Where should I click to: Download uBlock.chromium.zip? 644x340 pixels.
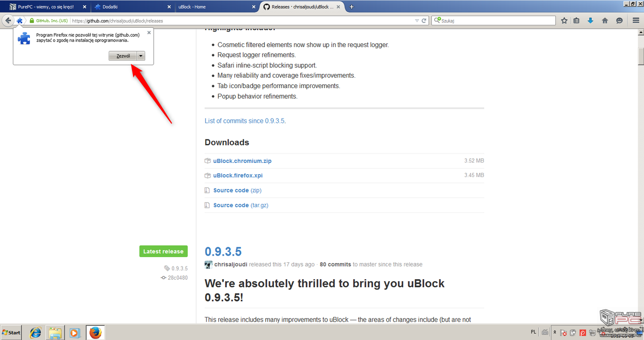[242, 161]
